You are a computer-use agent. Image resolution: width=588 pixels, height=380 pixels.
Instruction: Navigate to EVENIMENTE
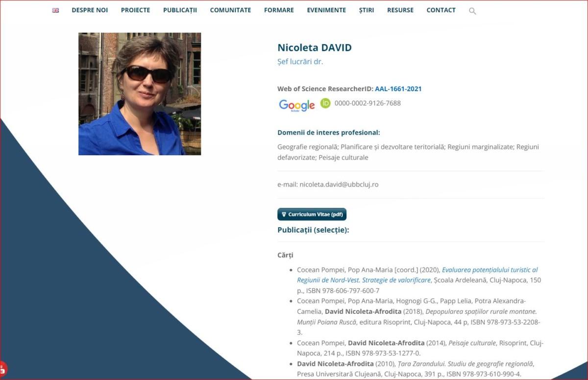coord(326,10)
